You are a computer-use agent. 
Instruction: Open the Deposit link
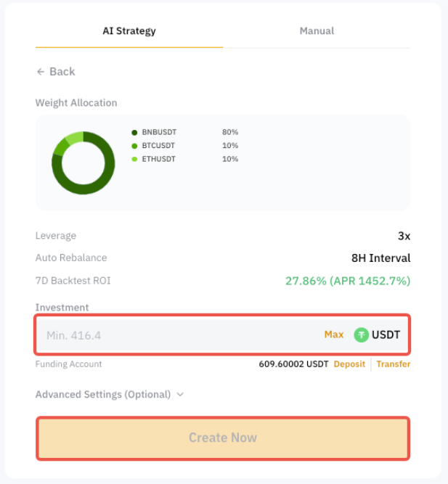click(349, 364)
